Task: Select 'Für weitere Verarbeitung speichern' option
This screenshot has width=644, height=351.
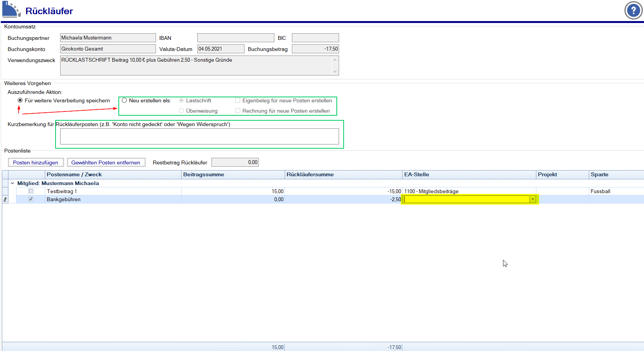Action: click(x=20, y=100)
